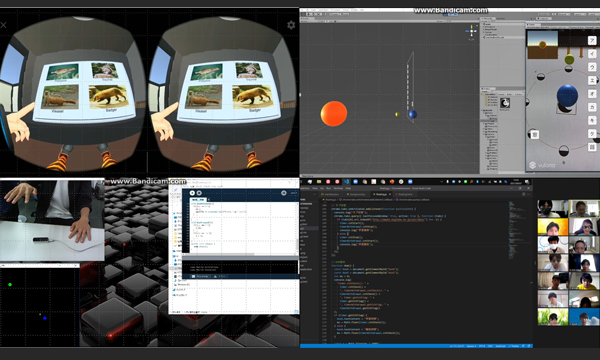Viewport: 600px width, 360px height.
Task: Stop the sketch with the stop button
Action: pos(199,193)
